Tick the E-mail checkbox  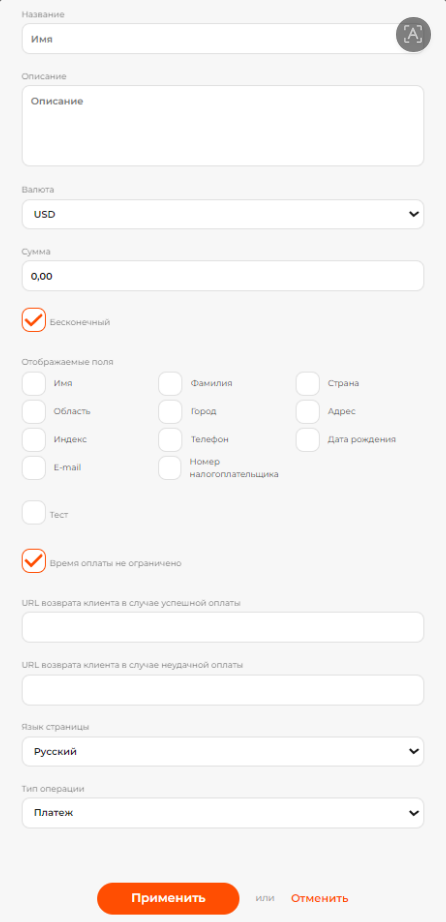point(34,468)
